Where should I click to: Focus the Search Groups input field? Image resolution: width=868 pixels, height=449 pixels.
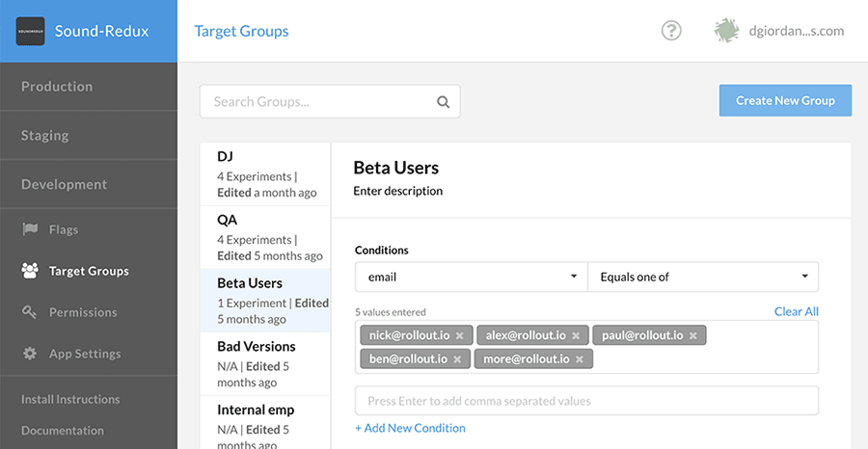pyautogui.click(x=318, y=102)
